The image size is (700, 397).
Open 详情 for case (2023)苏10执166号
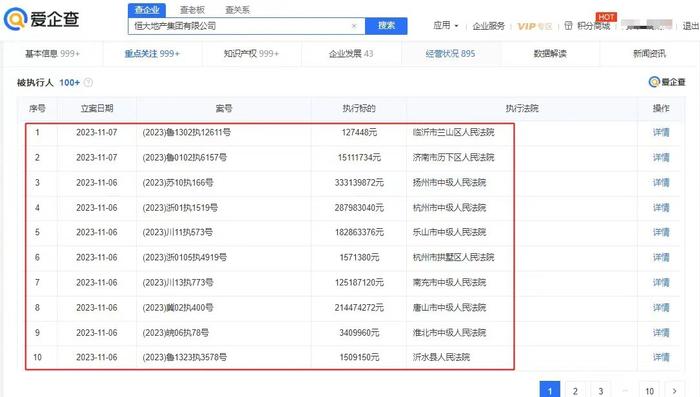tap(661, 182)
